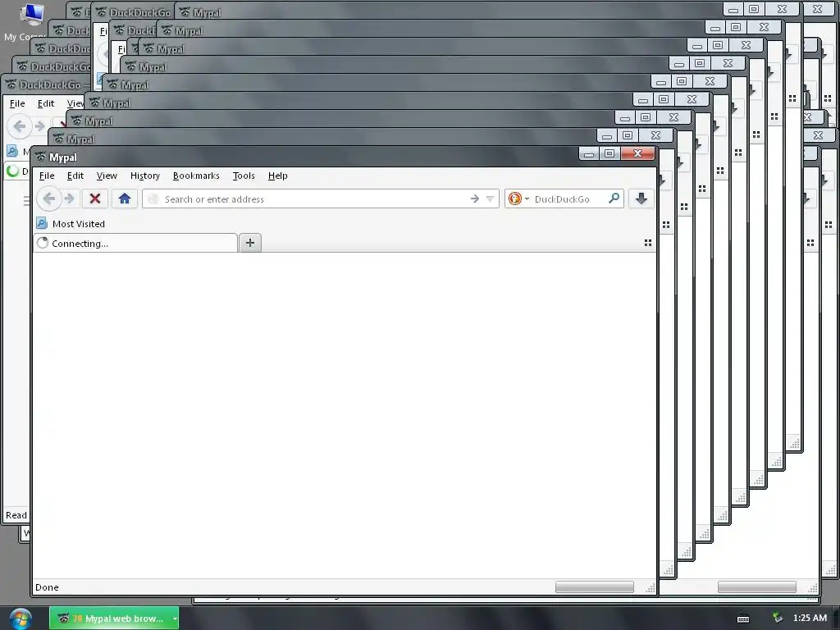The width and height of the screenshot is (840, 630).
Task: Click Most Visited icon in leftmost DuckDuckGo window
Action: [x=12, y=151]
